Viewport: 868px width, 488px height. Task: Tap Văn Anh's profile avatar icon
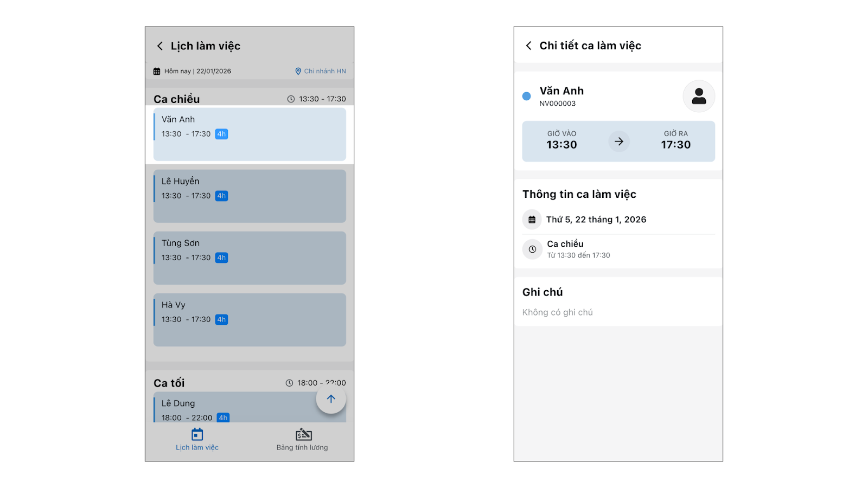pyautogui.click(x=699, y=97)
